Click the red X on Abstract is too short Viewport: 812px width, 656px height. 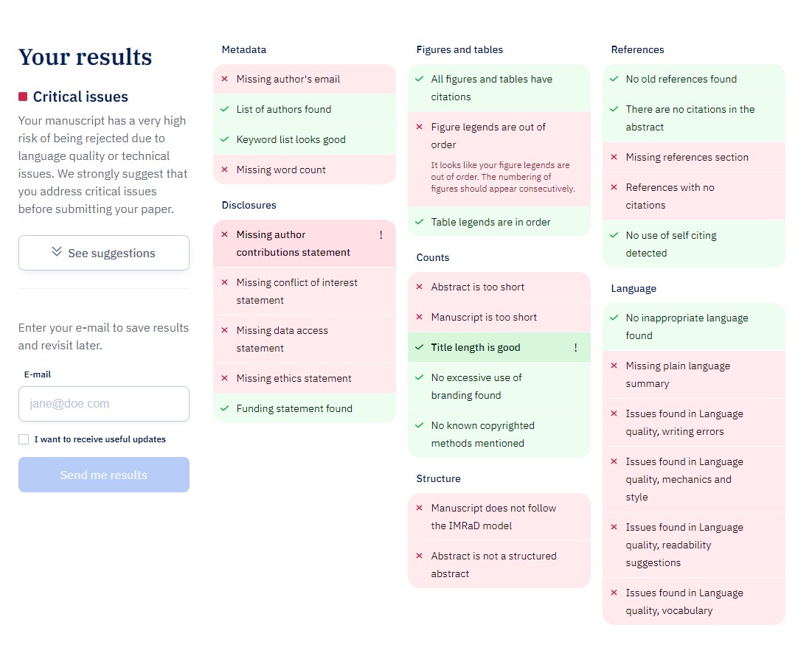click(x=419, y=287)
